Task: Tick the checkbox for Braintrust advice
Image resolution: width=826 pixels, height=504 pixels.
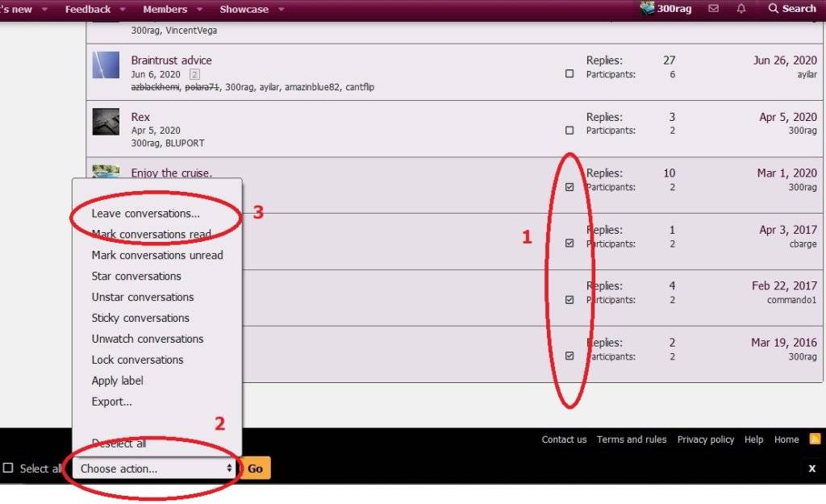Action: (569, 74)
